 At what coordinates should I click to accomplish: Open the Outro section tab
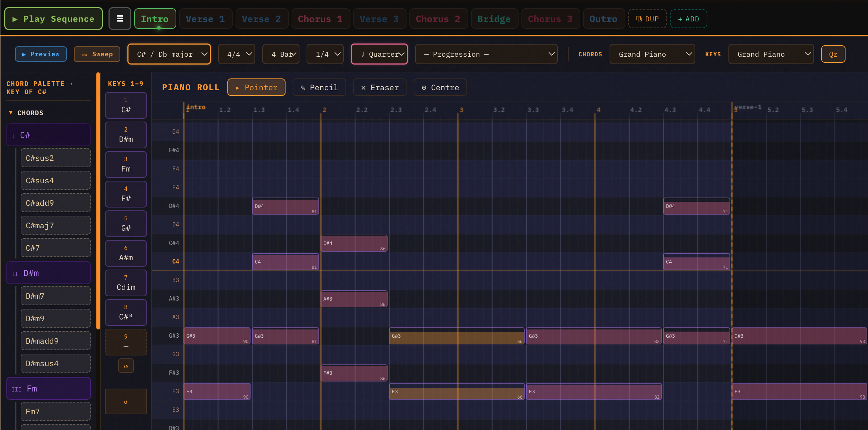[604, 19]
